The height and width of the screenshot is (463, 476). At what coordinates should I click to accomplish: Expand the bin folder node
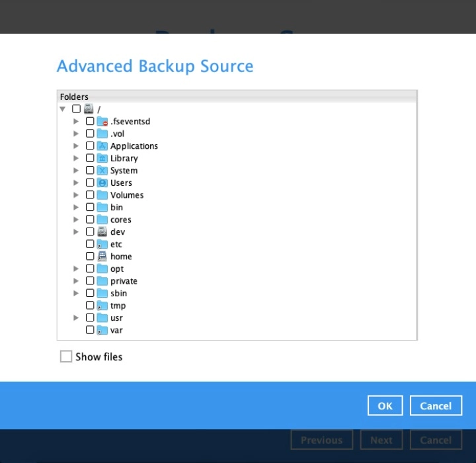[76, 207]
